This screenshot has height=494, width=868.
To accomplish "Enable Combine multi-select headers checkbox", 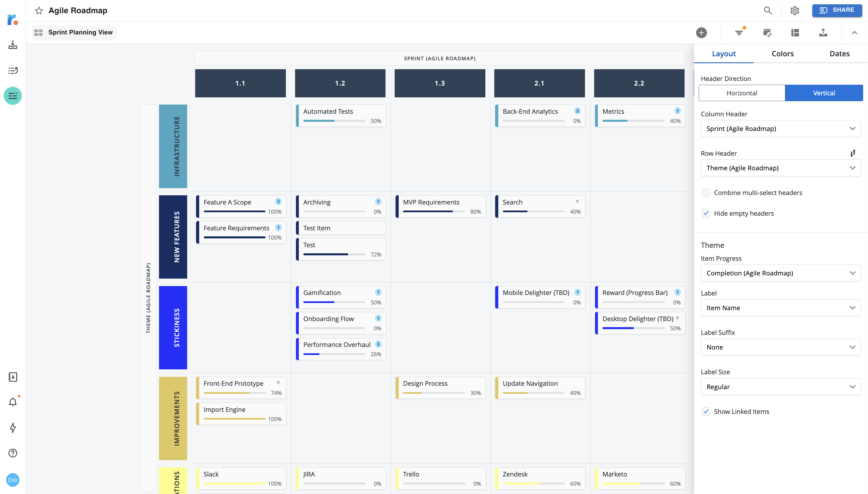I will [706, 193].
